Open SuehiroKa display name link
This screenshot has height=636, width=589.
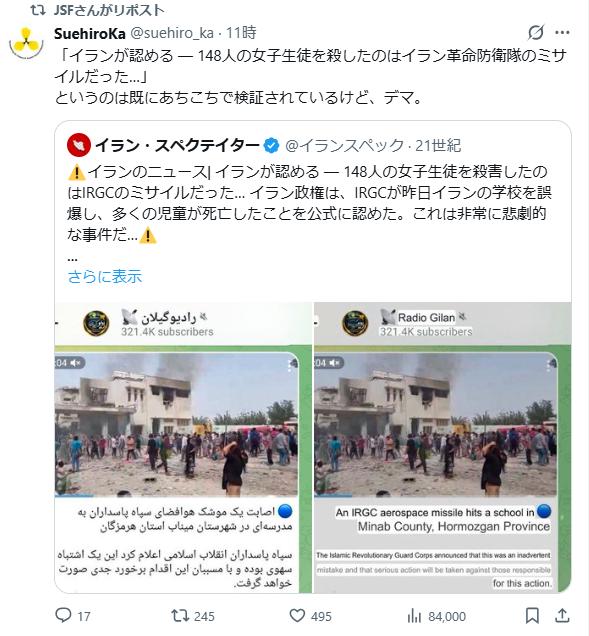(90, 33)
